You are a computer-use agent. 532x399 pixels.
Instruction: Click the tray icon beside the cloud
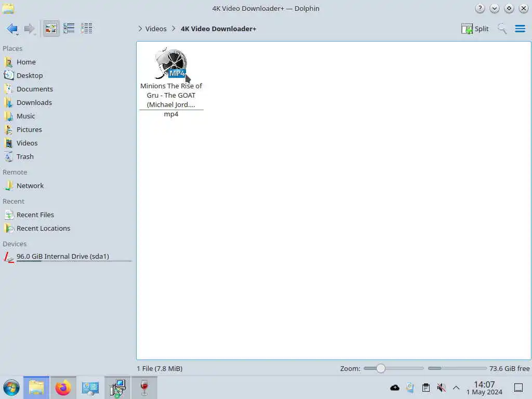point(410,388)
